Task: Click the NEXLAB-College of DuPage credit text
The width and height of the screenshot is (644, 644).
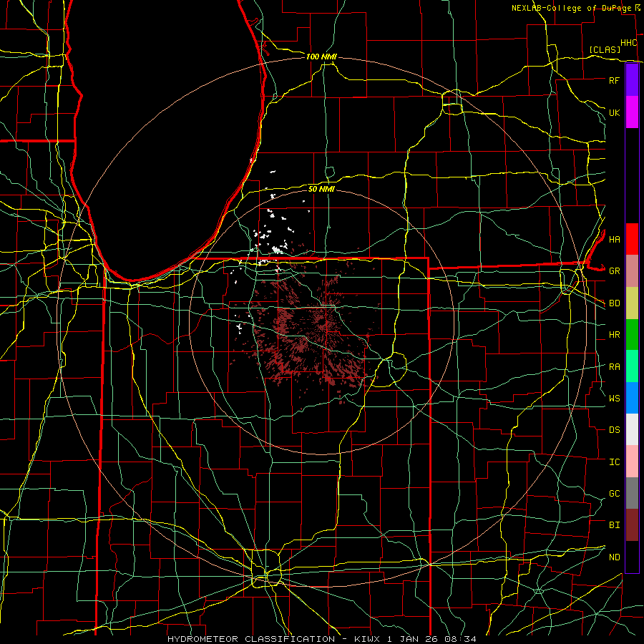Action: pyautogui.click(x=571, y=8)
